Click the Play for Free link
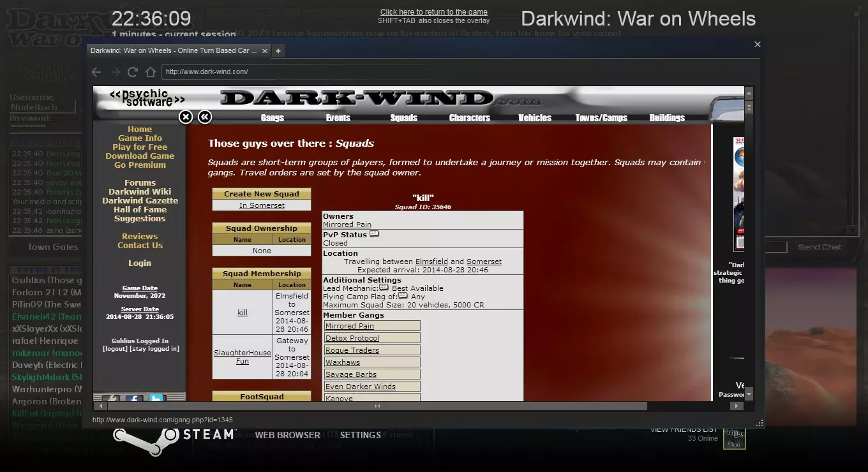 (140, 147)
